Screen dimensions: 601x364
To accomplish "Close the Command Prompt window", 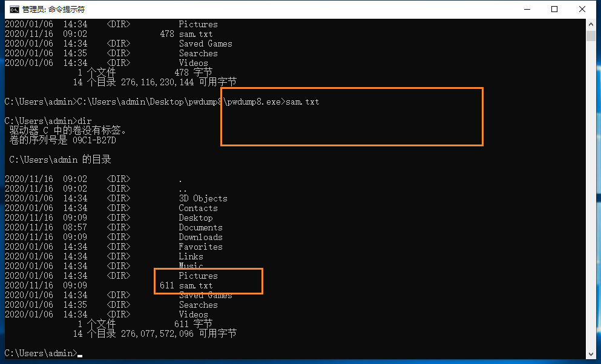I will click(x=582, y=9).
